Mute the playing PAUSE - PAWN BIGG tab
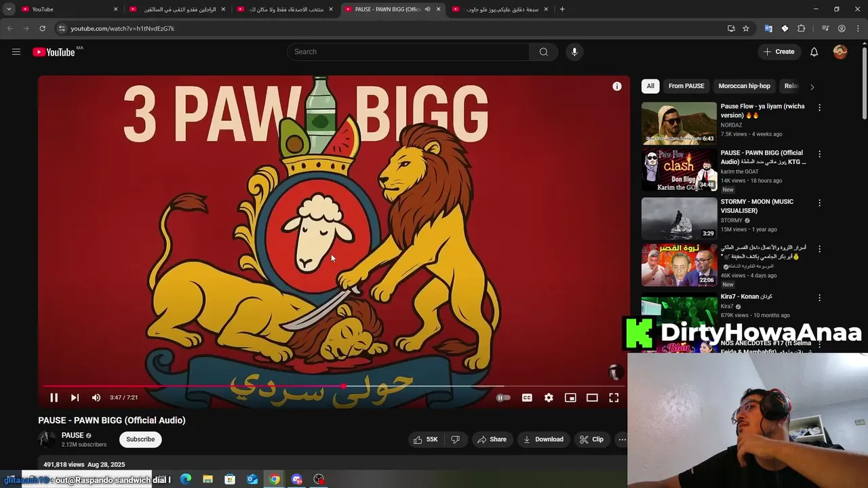The width and height of the screenshot is (868, 488). click(427, 9)
